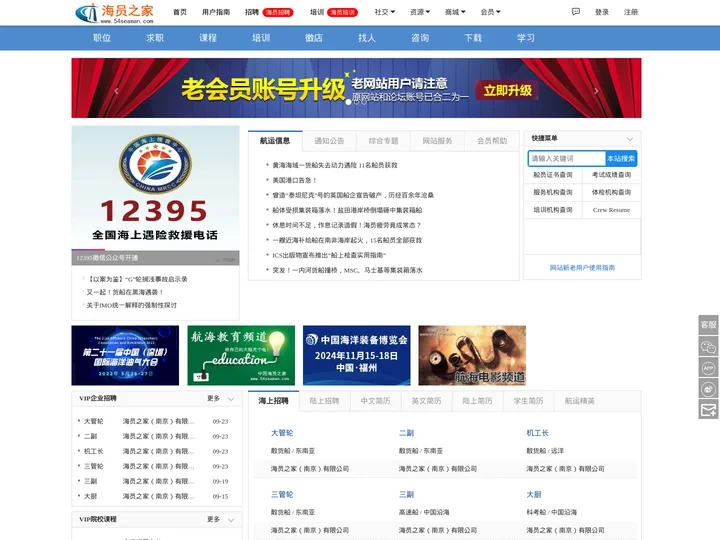Select 职位 in blue nav bar
Viewport: 720px width, 540px height.
[102, 38]
